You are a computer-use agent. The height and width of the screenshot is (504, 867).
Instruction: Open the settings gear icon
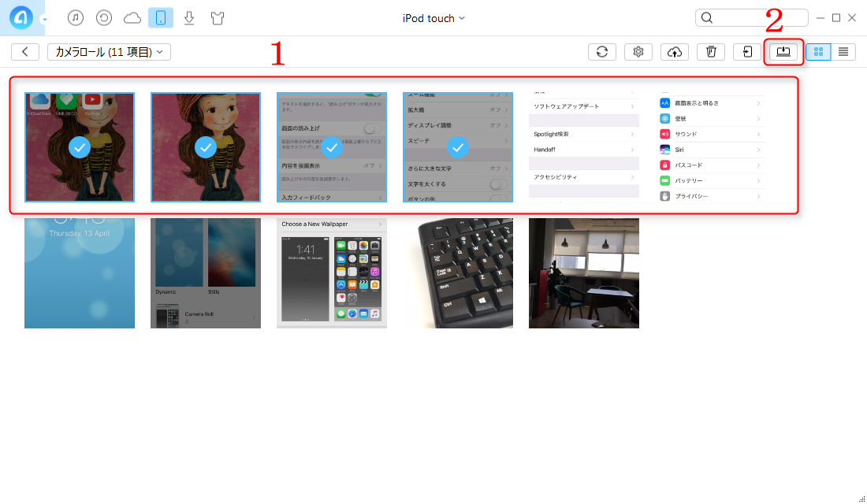pyautogui.click(x=638, y=51)
